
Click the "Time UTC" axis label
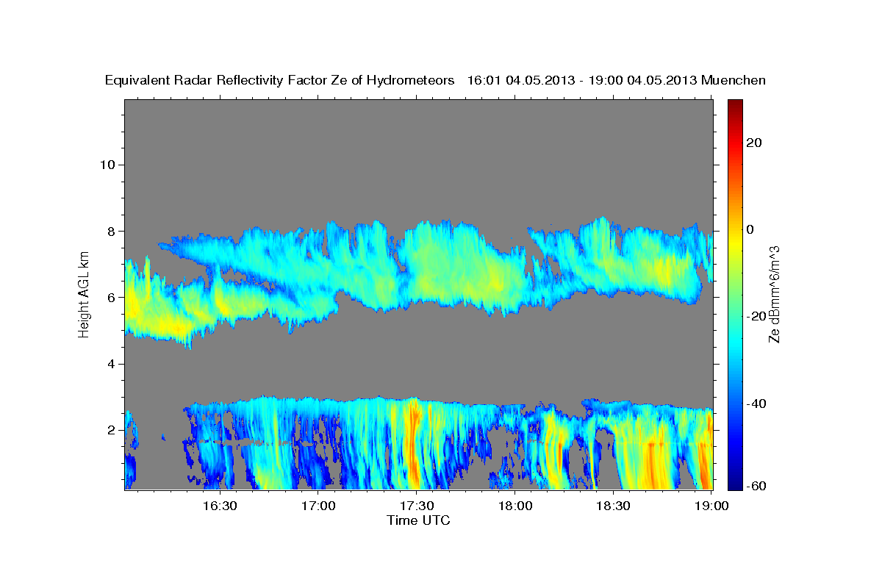tap(418, 520)
